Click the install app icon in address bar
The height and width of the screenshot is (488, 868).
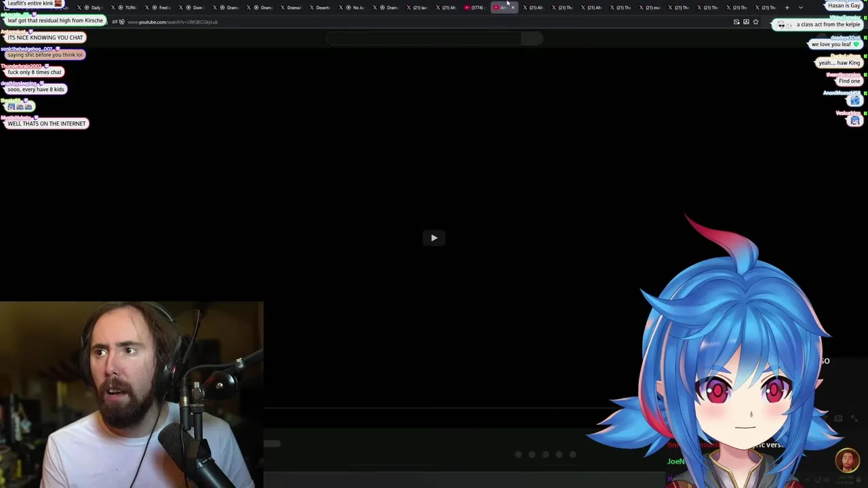pyautogui.click(x=746, y=22)
